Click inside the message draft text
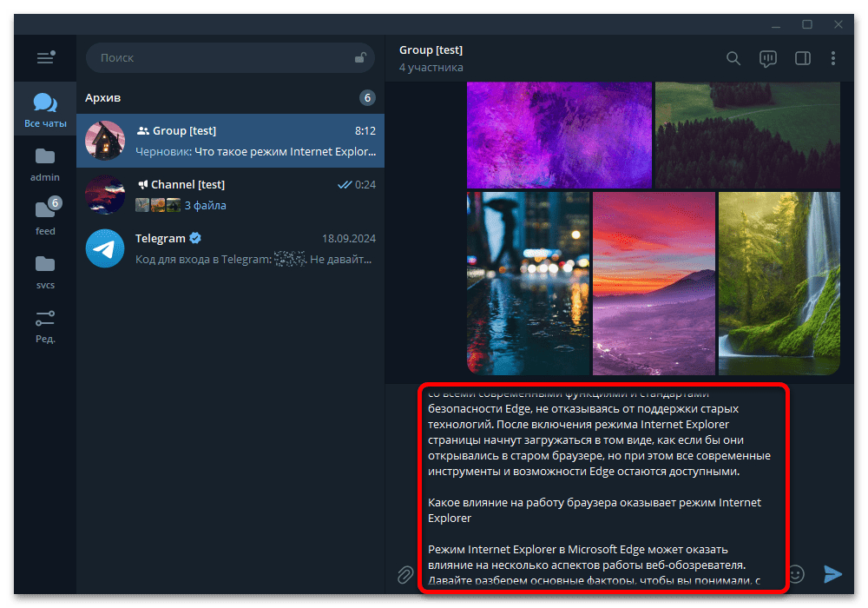Image resolution: width=868 pixels, height=608 pixels. click(603, 488)
